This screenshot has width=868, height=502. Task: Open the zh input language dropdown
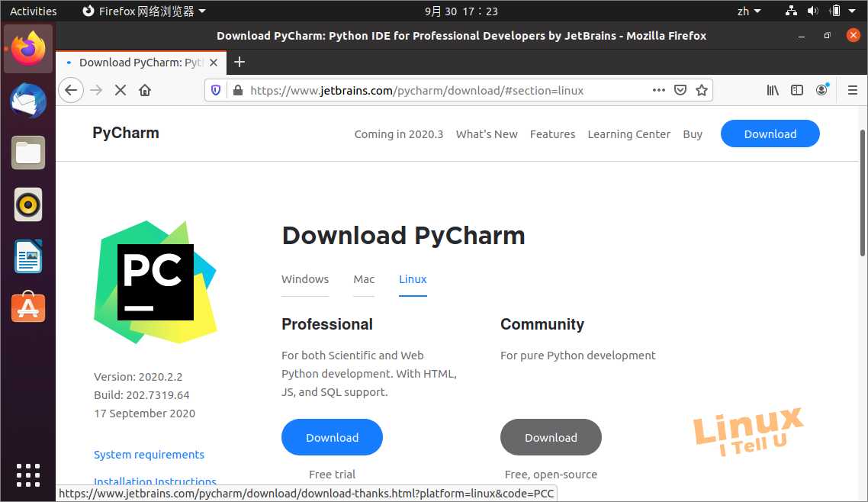[x=749, y=11]
